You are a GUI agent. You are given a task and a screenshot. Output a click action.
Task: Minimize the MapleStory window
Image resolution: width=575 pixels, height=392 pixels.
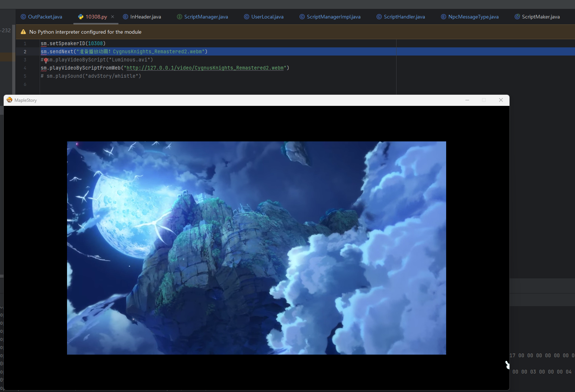click(x=467, y=100)
